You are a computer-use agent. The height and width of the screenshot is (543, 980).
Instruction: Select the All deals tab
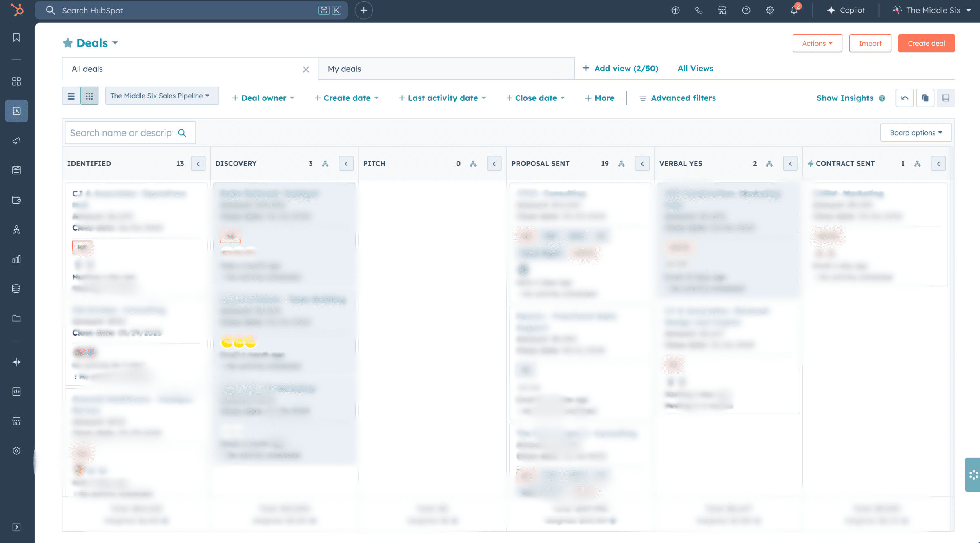[190, 69]
